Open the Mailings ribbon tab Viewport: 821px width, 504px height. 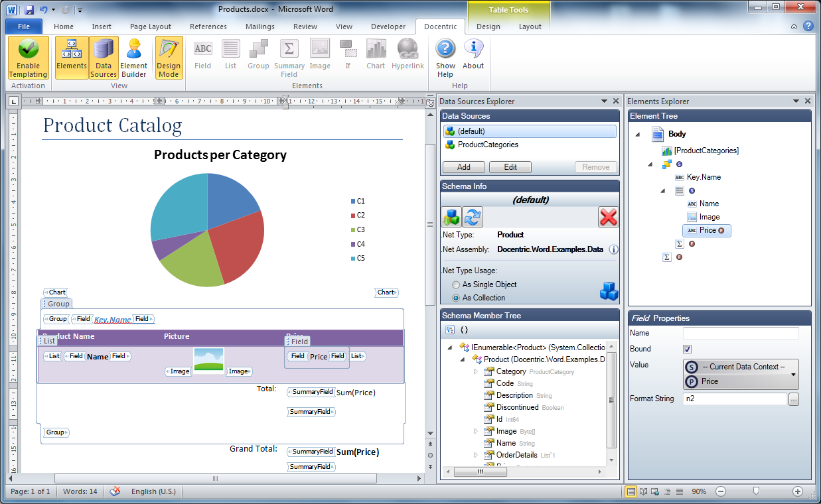260,27
